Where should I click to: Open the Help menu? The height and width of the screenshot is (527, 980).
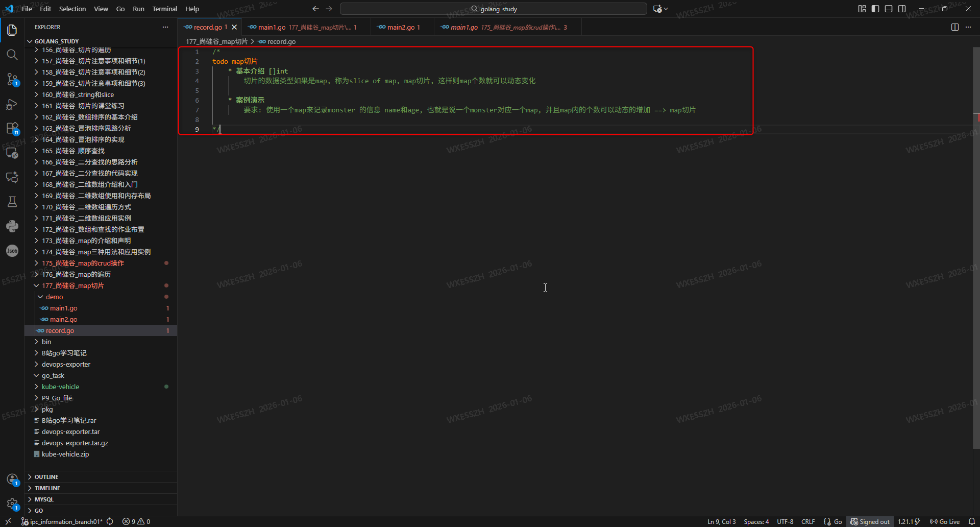[192, 9]
